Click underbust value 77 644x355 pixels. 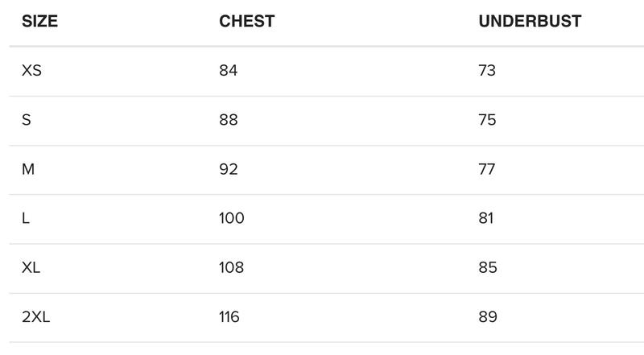point(487,169)
